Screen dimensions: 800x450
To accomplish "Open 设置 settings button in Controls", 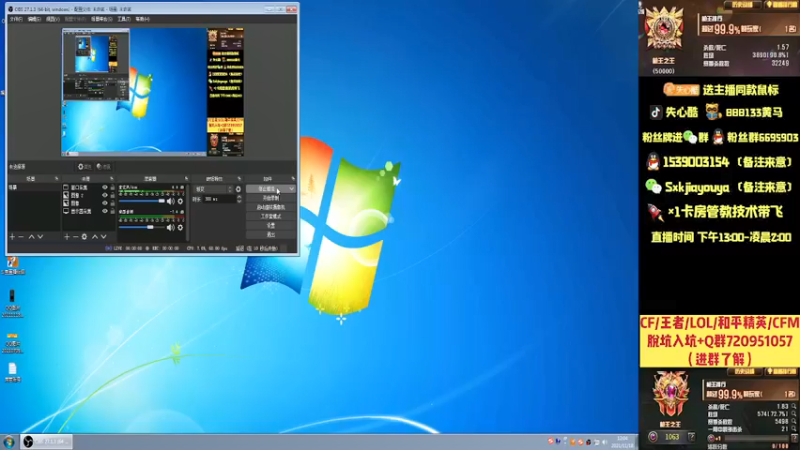I will click(271, 226).
